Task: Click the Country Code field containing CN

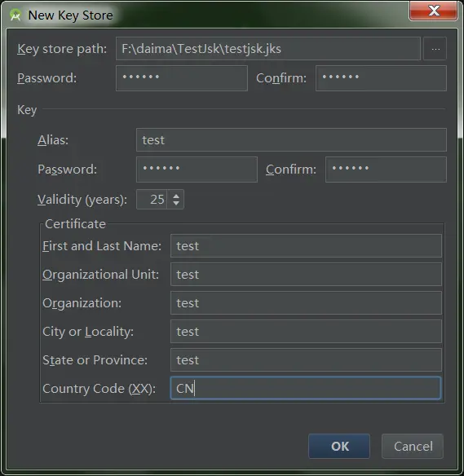Action: coord(306,388)
